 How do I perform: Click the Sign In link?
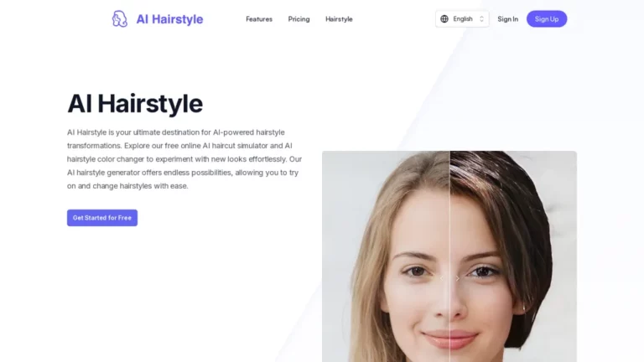(x=507, y=19)
